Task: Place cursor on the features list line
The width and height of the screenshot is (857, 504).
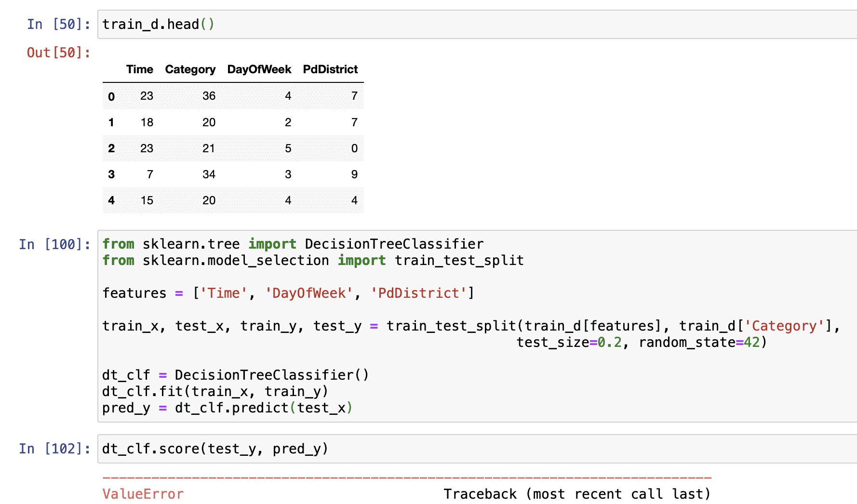Action: (x=288, y=293)
